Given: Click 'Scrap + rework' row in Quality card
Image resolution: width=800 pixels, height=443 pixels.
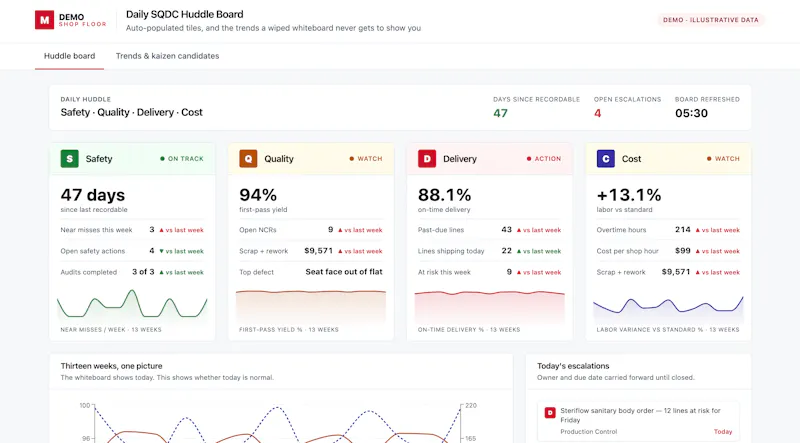Looking at the screenshot, I should pos(311,251).
